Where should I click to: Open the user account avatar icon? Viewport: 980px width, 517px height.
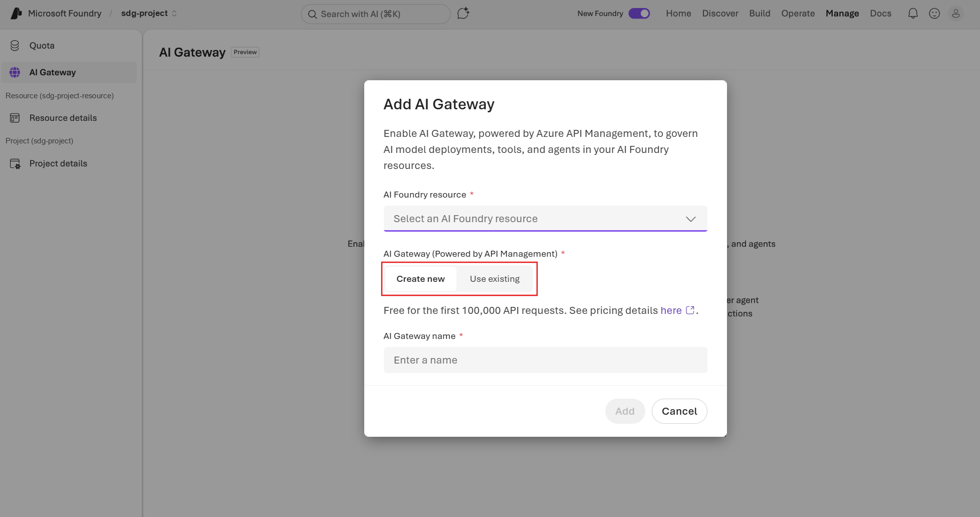[x=956, y=14]
